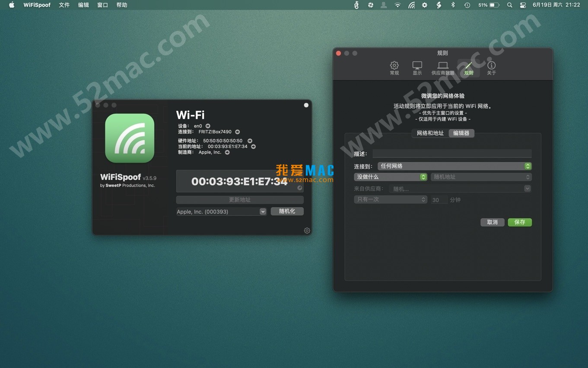
Task: Open the 只有一次 frequency dropdown
Action: coord(423,199)
